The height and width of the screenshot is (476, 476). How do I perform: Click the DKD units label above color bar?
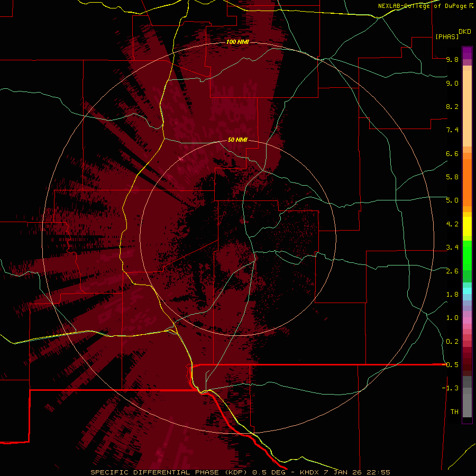coord(465,32)
